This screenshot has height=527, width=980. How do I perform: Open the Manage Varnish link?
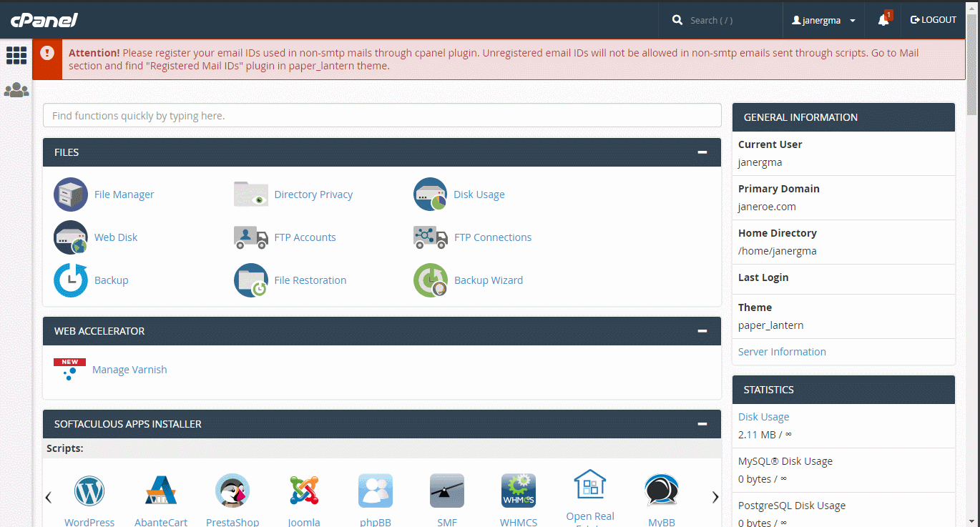click(129, 370)
